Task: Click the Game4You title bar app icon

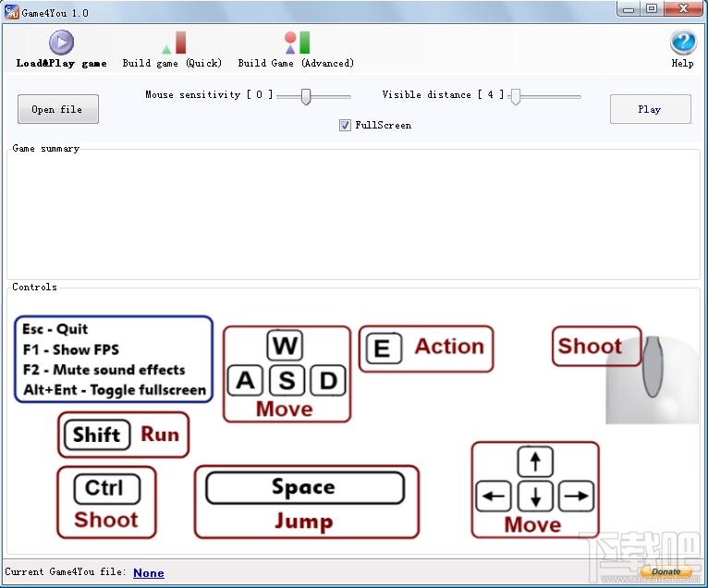Action: click(11, 12)
